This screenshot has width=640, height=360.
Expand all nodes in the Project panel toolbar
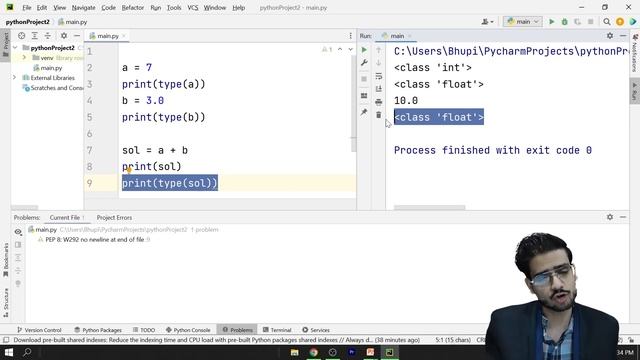pyautogui.click(x=35, y=36)
